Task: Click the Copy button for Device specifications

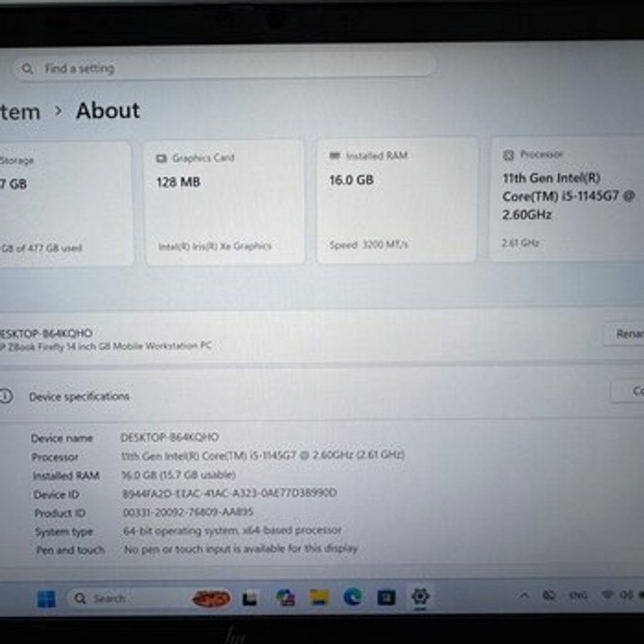Action: click(x=628, y=391)
